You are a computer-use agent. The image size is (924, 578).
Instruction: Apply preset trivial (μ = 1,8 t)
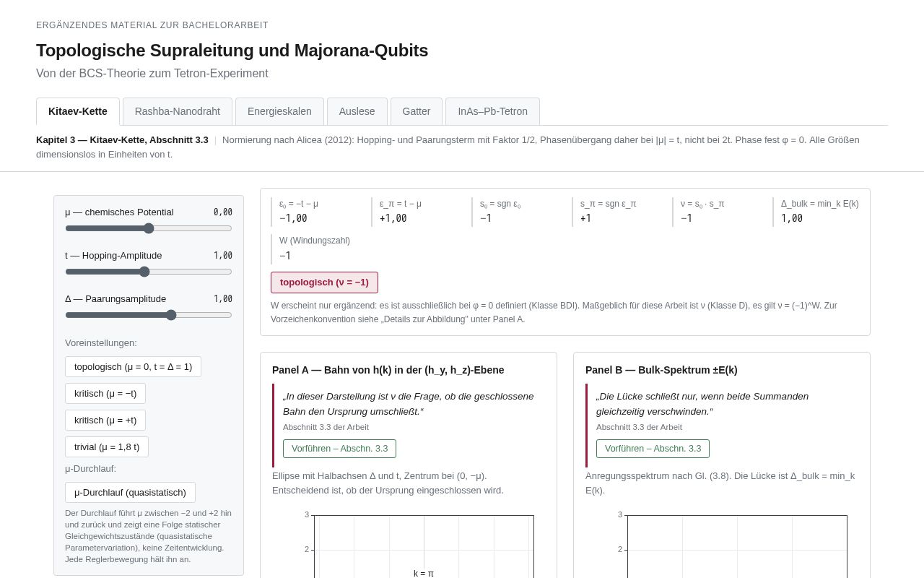click(x=107, y=447)
